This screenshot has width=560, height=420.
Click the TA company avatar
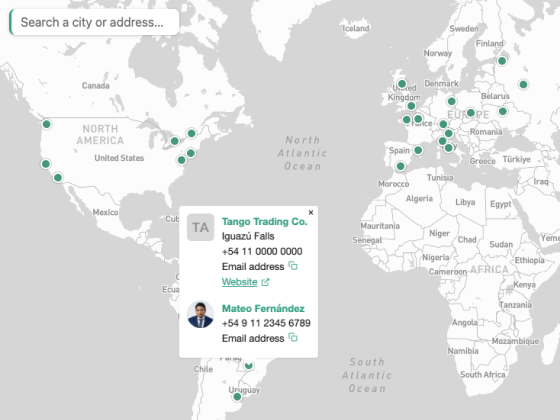201,227
